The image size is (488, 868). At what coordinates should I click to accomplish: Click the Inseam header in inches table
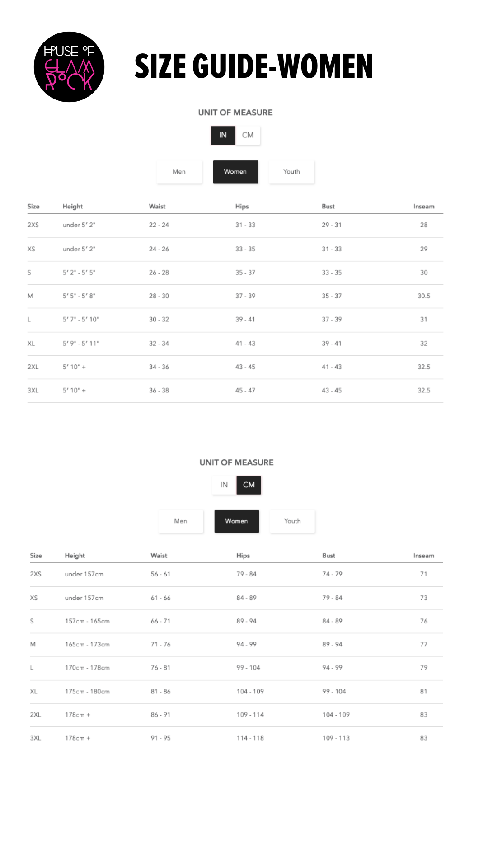coord(423,207)
